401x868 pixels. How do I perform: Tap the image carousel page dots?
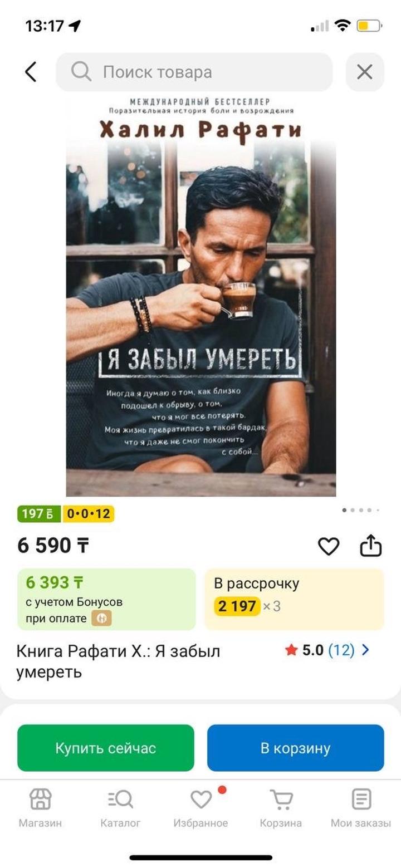tap(361, 510)
